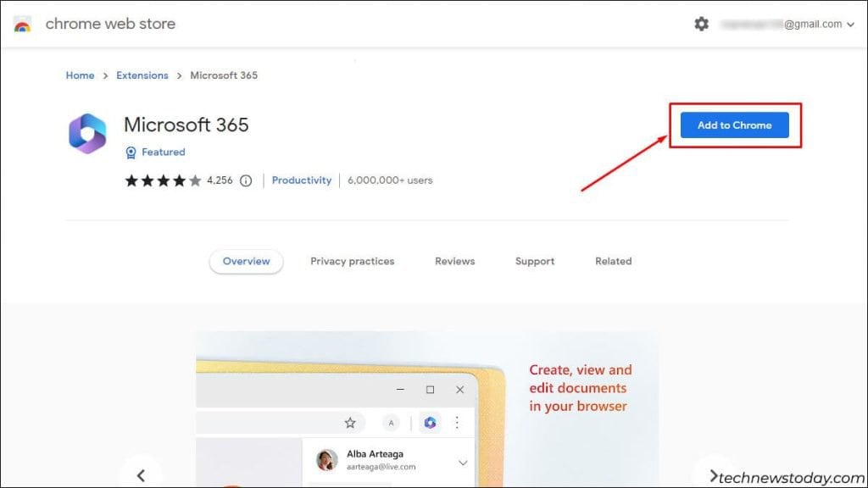Click the rating info circle icon
Image resolution: width=868 pixels, height=488 pixels.
click(x=246, y=180)
